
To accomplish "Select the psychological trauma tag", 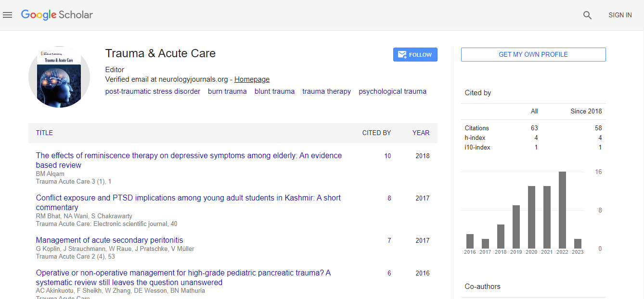I will [x=392, y=91].
